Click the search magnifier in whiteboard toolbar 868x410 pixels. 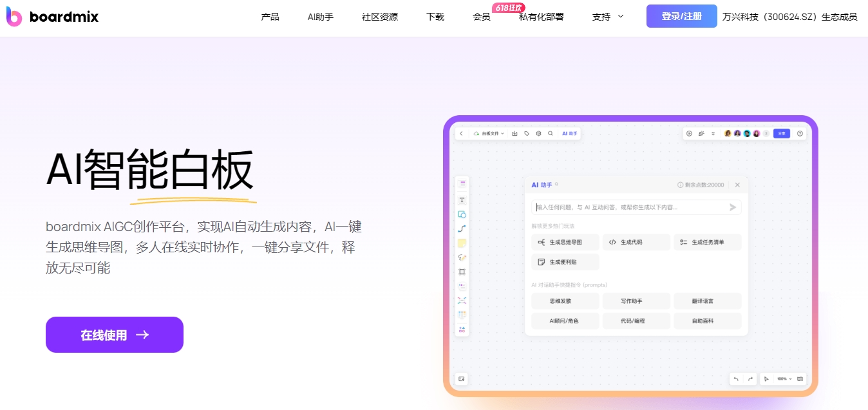(550, 134)
